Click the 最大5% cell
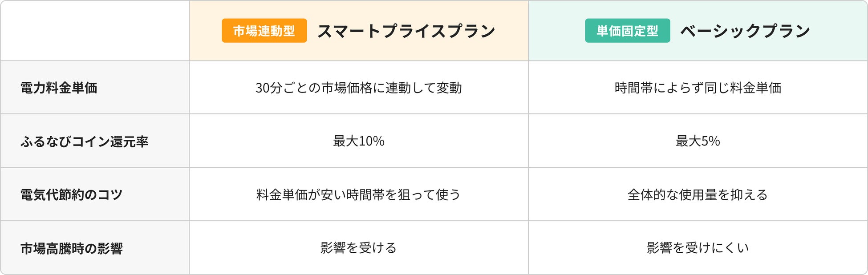Viewport: 868px width, 275px height. click(698, 141)
